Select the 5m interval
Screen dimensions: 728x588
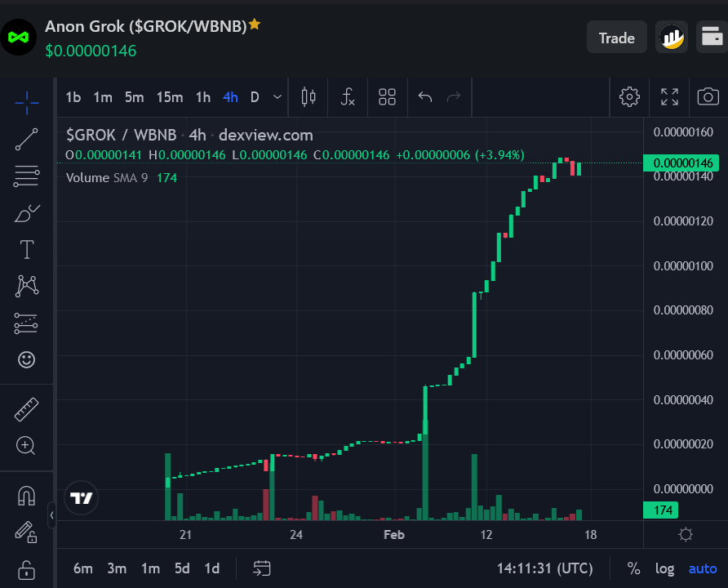click(134, 97)
